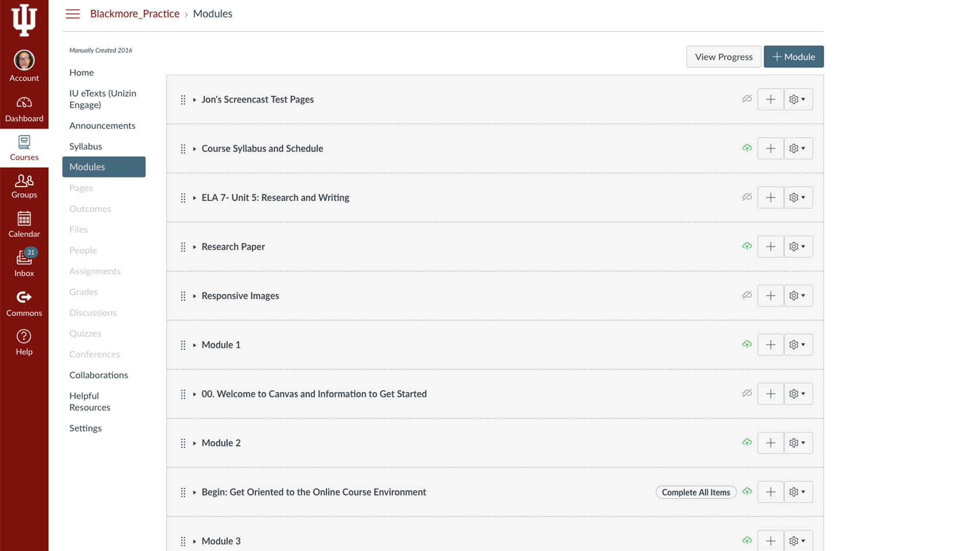980x551 pixels.
Task: Open Syllabus in course navigation
Action: (86, 146)
